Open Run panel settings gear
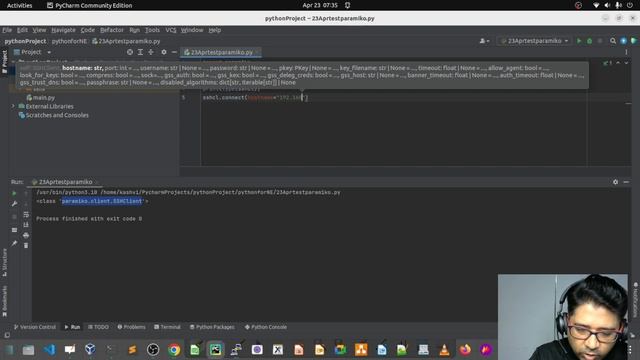 click(615, 182)
